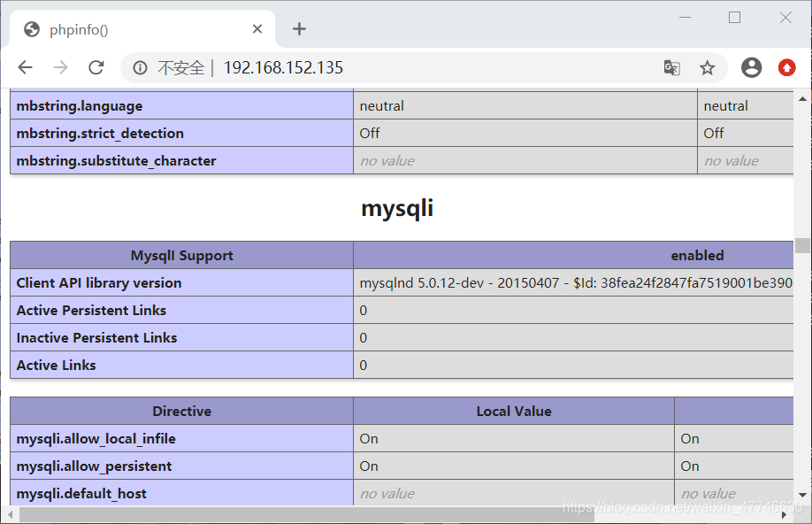
Task: Select the mbstring.substitute_character directive cell
Action: pyautogui.click(x=181, y=161)
